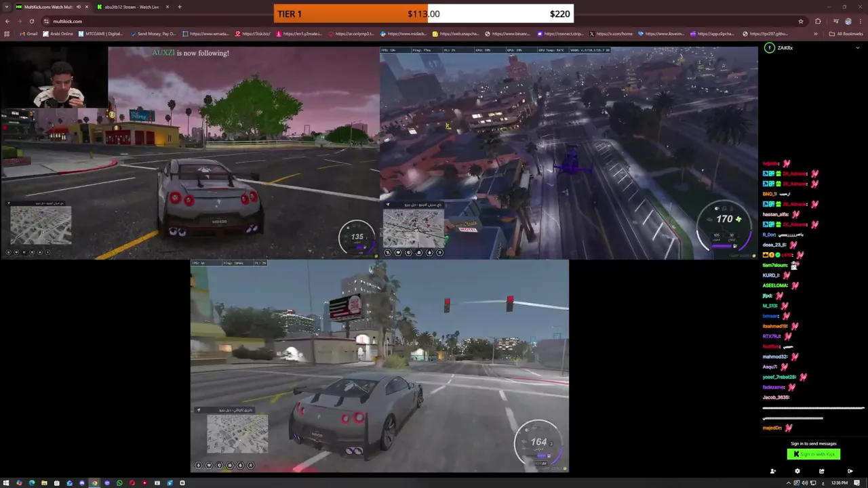Open the taskbar Edge browser icon
The height and width of the screenshot is (488, 868).
32,483
